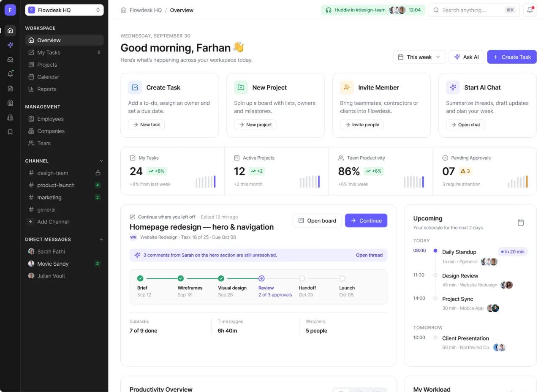
Task: Click the Continue button
Action: 366,220
